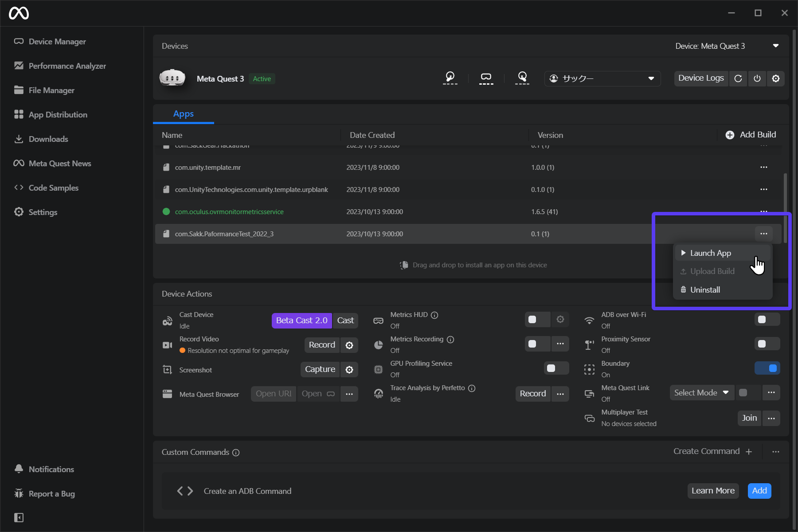This screenshot has width=798, height=532.
Task: Open Record Video settings gear
Action: click(x=349, y=345)
